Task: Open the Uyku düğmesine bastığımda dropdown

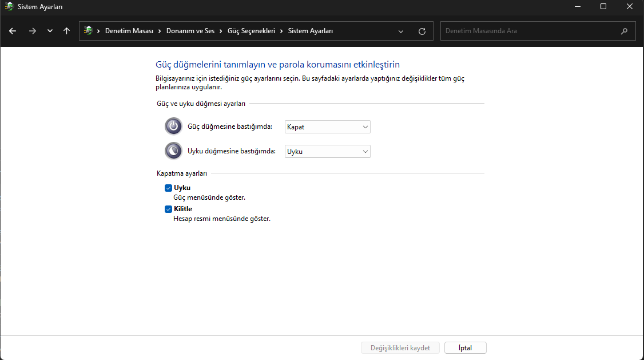Action: point(327,151)
